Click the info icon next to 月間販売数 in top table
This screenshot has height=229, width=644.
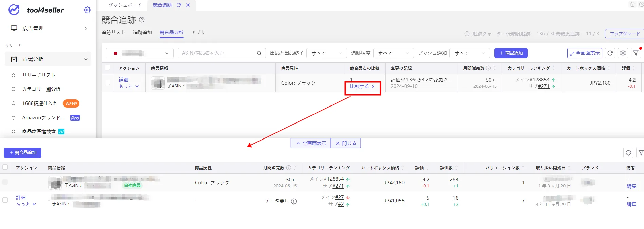coord(488,68)
